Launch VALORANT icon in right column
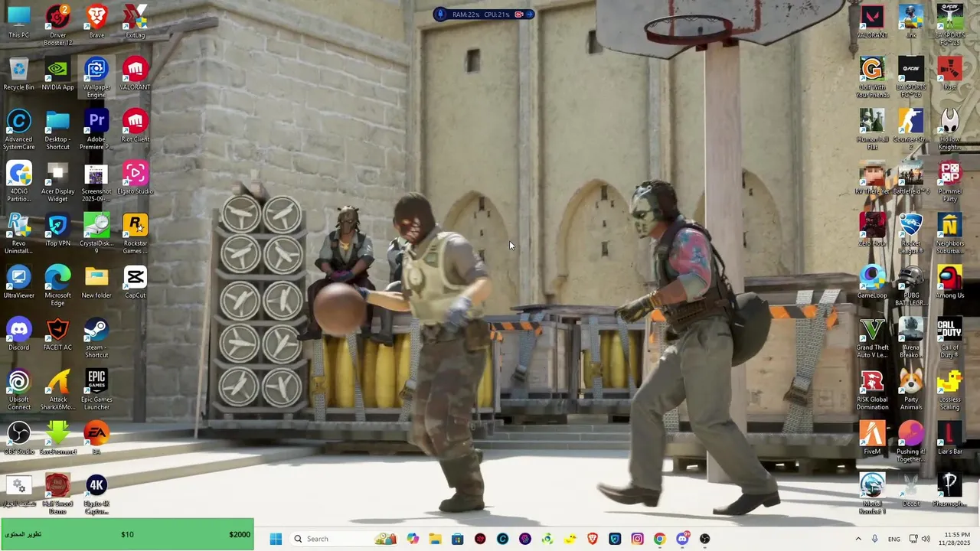 872,21
